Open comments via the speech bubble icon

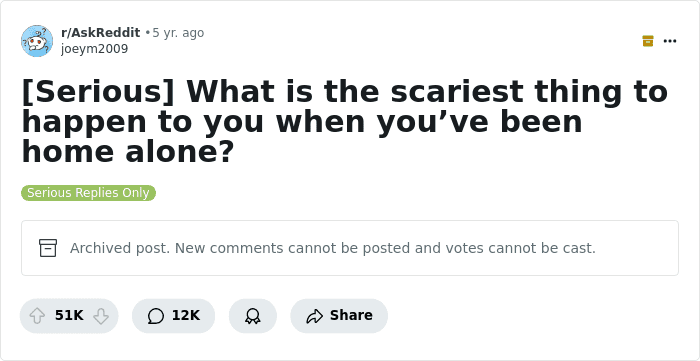click(155, 316)
